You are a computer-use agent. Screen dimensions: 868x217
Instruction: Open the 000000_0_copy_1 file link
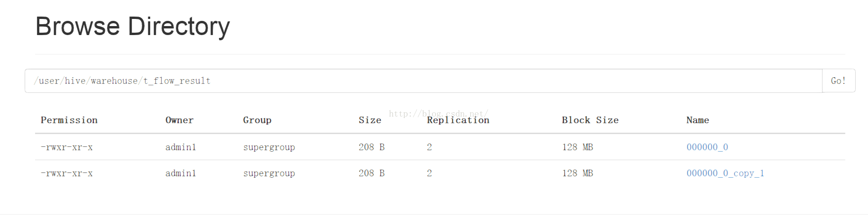pyautogui.click(x=725, y=173)
